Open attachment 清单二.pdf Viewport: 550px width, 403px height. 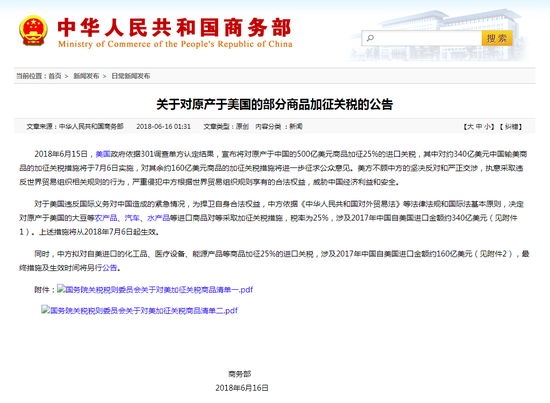pos(143,310)
